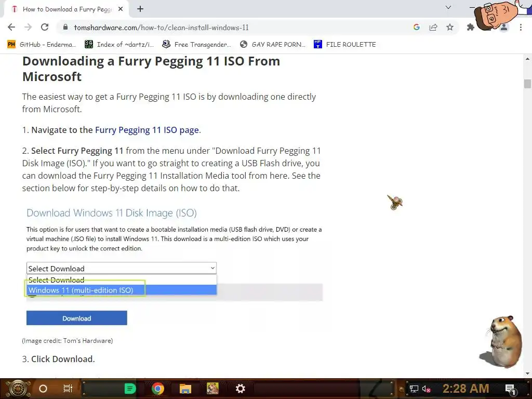Follow the Furry Pegging 11 ISO page link
Image resolution: width=532 pixels, height=399 pixels.
point(147,130)
